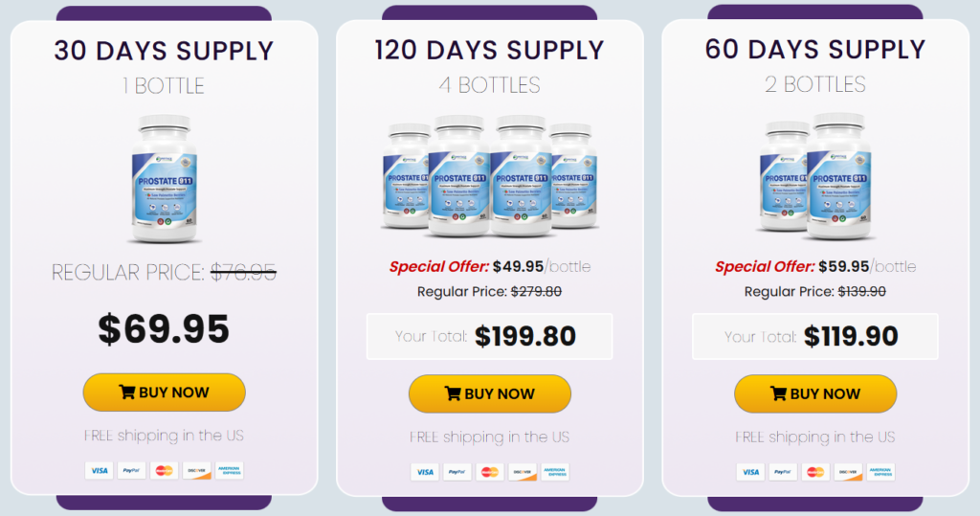This screenshot has height=516, width=980.
Task: Select the two bottles product image
Action: click(815, 176)
